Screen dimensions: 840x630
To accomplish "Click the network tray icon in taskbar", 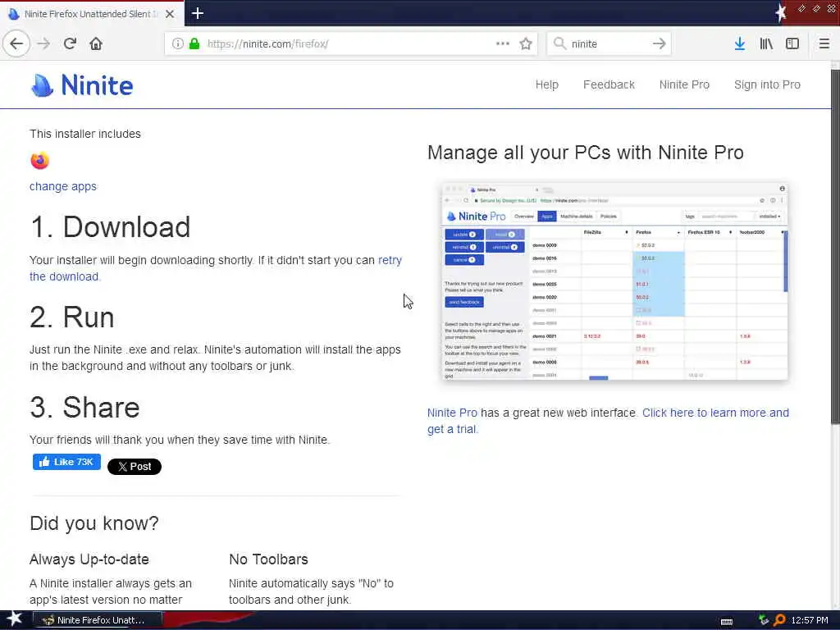I will pos(764,620).
